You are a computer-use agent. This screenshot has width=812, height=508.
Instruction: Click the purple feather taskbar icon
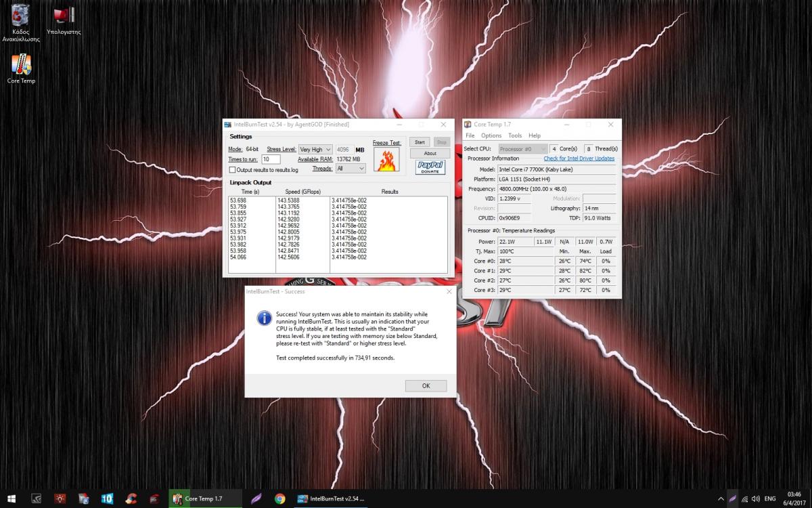tap(256, 499)
